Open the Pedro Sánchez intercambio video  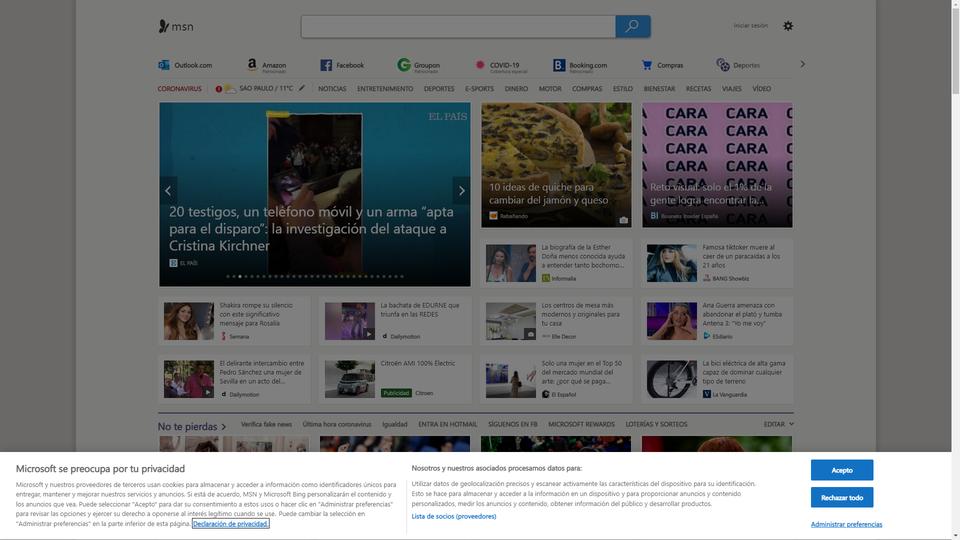tap(234, 379)
